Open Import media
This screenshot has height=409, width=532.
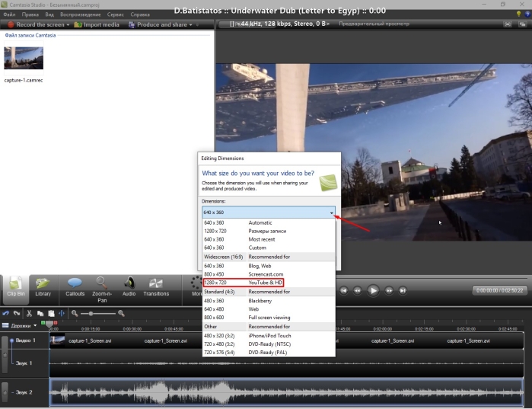pos(97,24)
